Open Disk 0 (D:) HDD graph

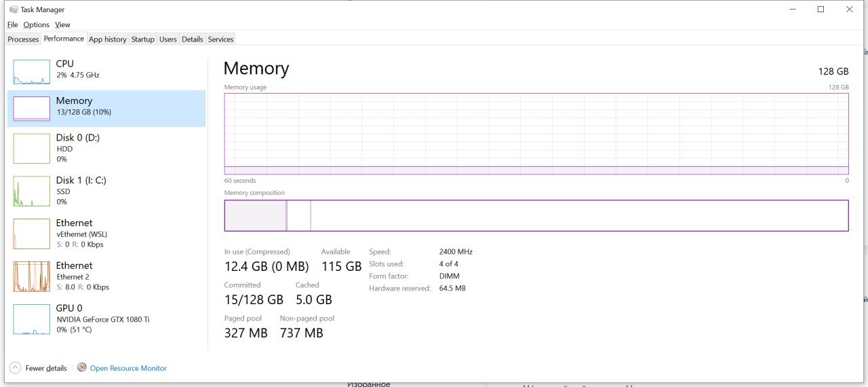(32, 148)
